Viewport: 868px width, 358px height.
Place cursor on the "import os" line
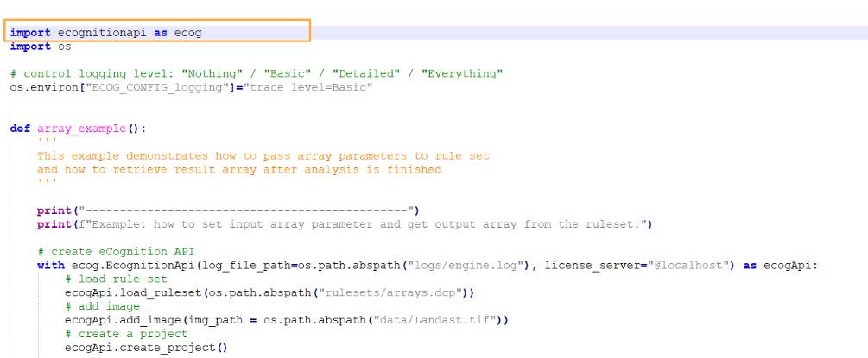tap(40, 47)
